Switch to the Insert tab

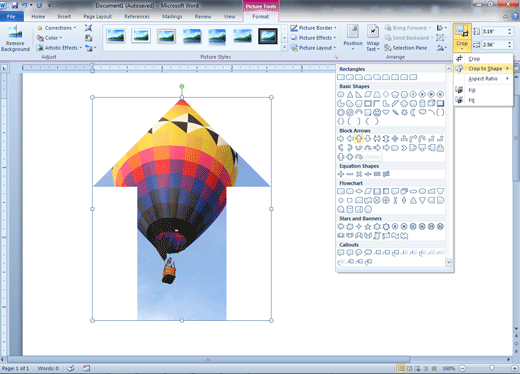[64, 16]
